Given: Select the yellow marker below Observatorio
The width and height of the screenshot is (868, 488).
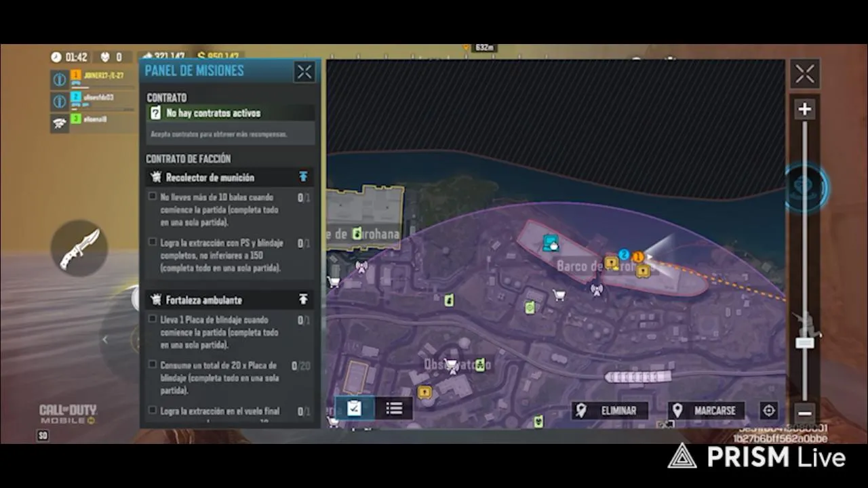Looking at the screenshot, I should point(425,392).
